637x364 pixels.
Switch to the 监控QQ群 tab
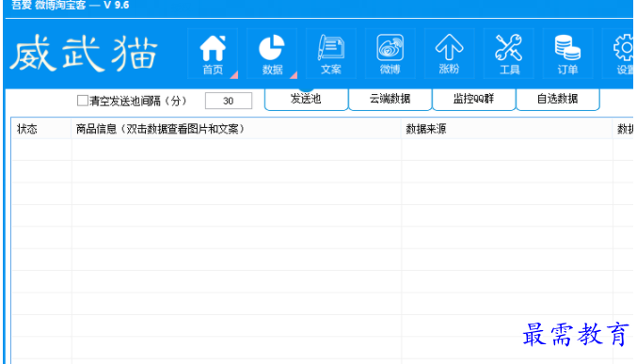pos(473,99)
